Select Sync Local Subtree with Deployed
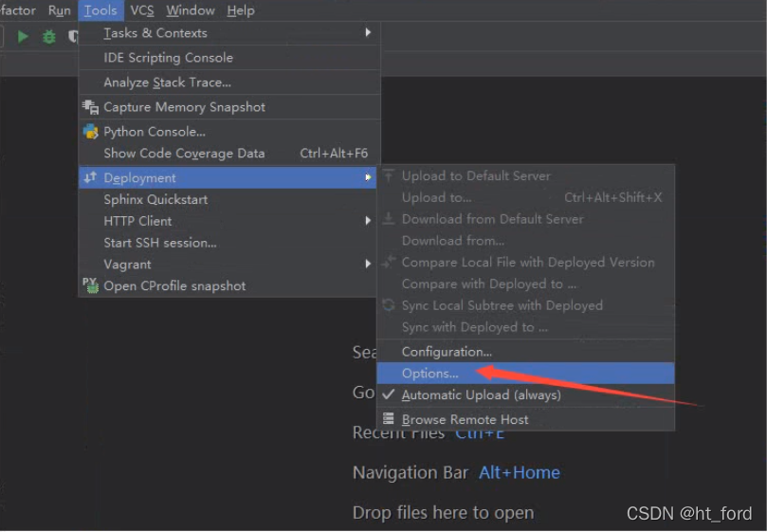 click(526, 305)
